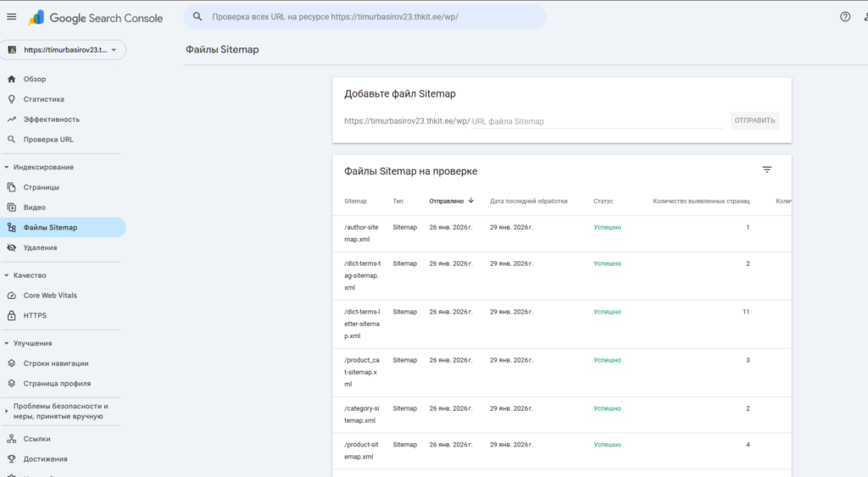This screenshot has width=868, height=477.
Task: Open the property selector dropdown
Action: coord(63,50)
